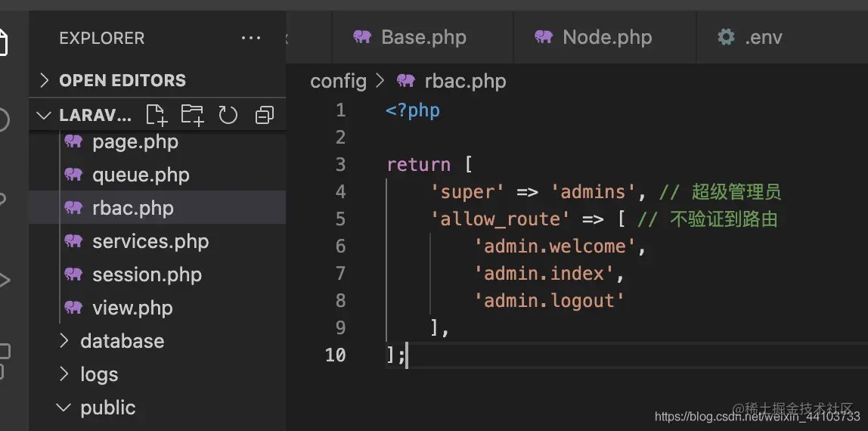This screenshot has height=431, width=868.
Task: Click the PHP icon in the breadcrumb path
Action: 406,82
